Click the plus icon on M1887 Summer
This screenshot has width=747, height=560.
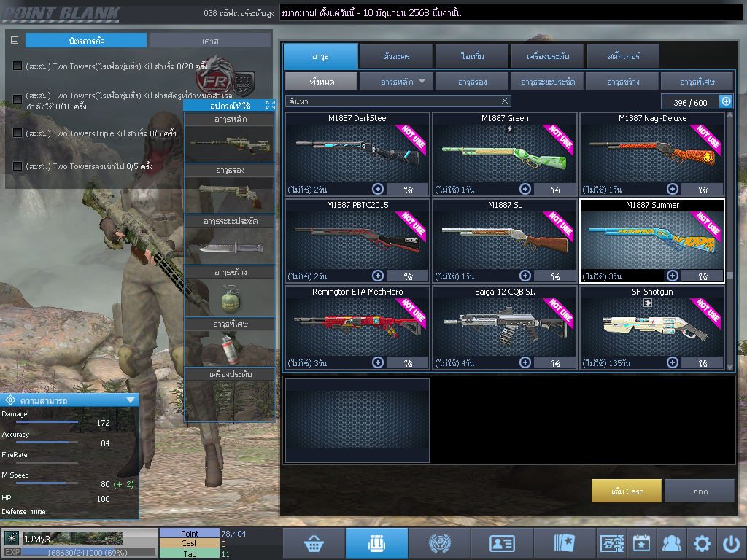click(x=672, y=276)
